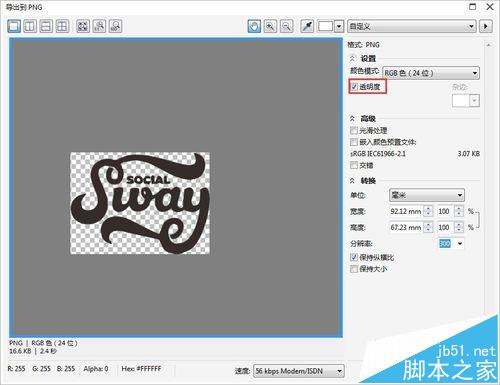Click the 高度 67.23 mm field
The height and width of the screenshot is (385, 500).
click(x=406, y=227)
